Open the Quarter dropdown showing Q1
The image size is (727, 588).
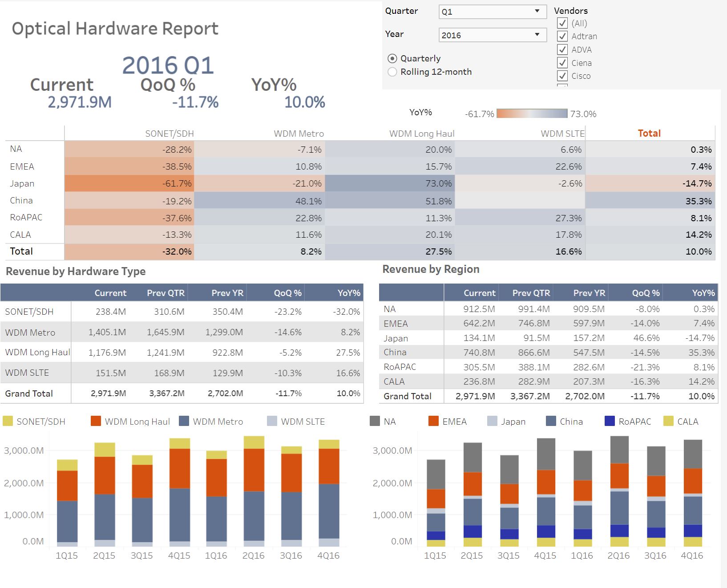coord(493,12)
